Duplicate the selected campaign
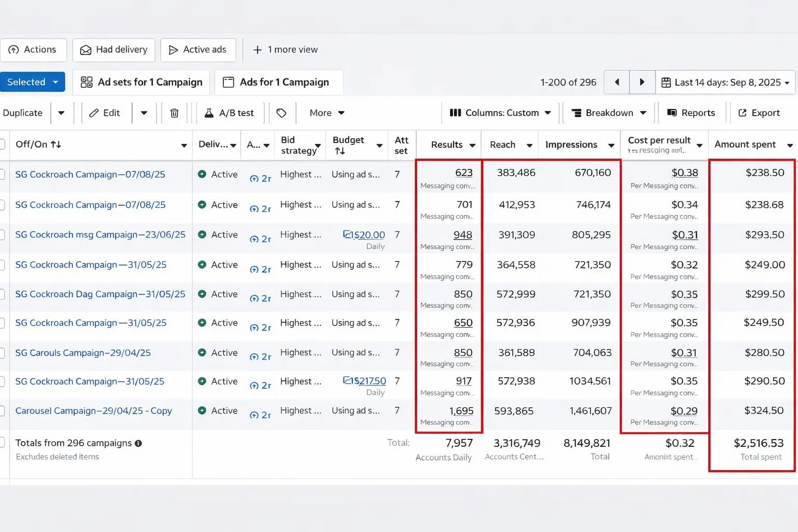798x532 pixels. [23, 113]
